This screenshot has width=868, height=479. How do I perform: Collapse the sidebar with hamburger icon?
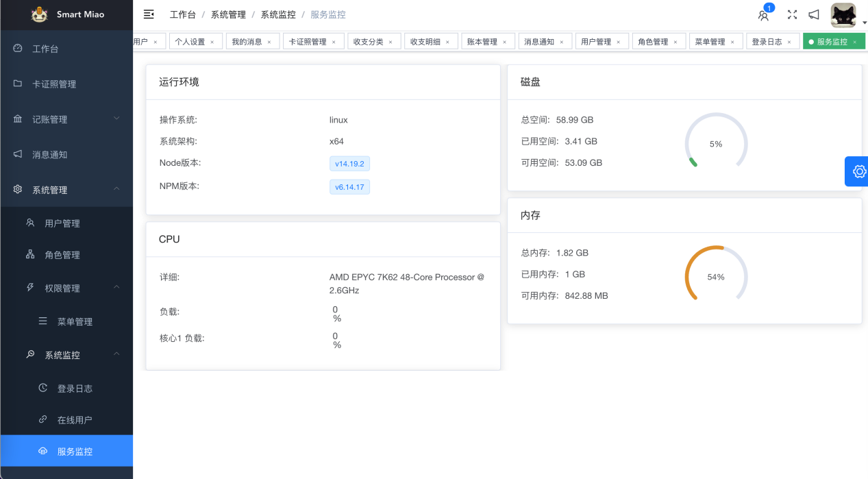click(x=149, y=14)
